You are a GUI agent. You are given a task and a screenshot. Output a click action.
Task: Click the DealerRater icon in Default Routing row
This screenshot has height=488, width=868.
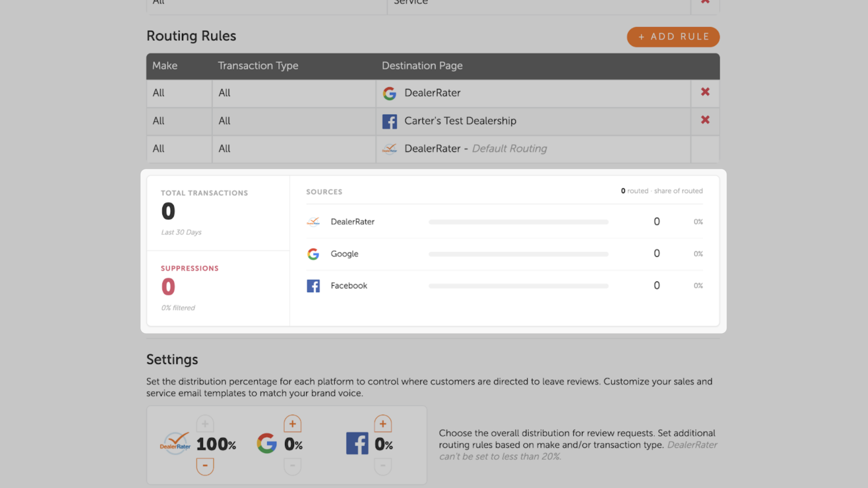390,149
